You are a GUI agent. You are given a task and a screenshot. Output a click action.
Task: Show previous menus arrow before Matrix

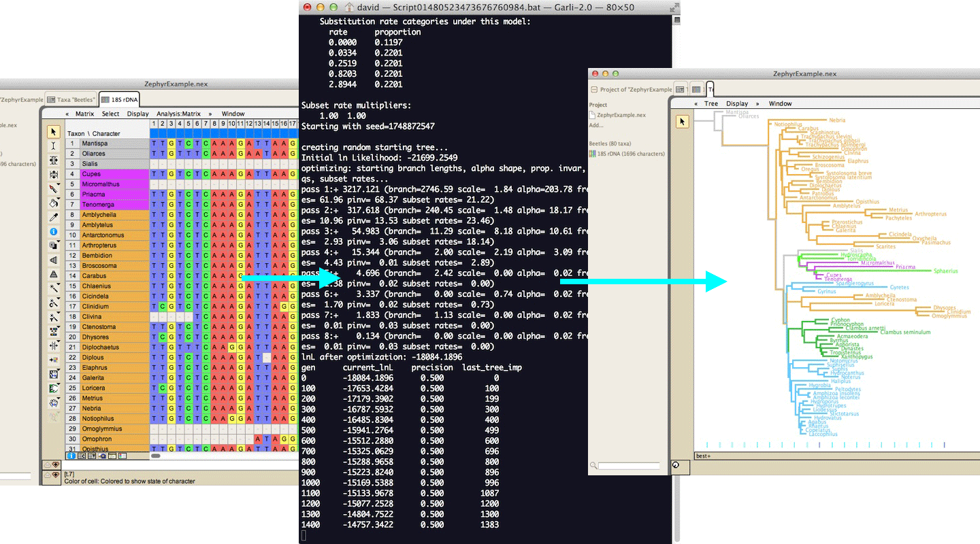pos(67,114)
